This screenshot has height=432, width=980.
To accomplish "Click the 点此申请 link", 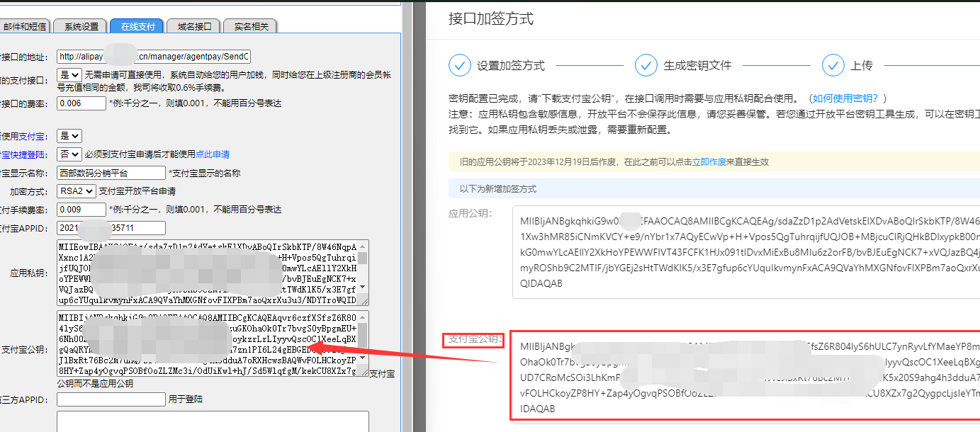I will click(213, 154).
